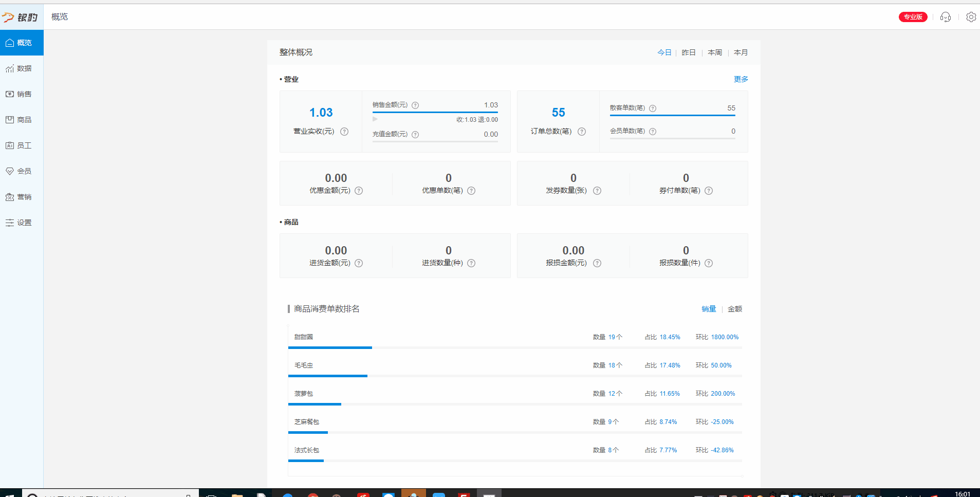Open the 数据 data sidebar item
This screenshot has width=980, height=497.
[22, 68]
